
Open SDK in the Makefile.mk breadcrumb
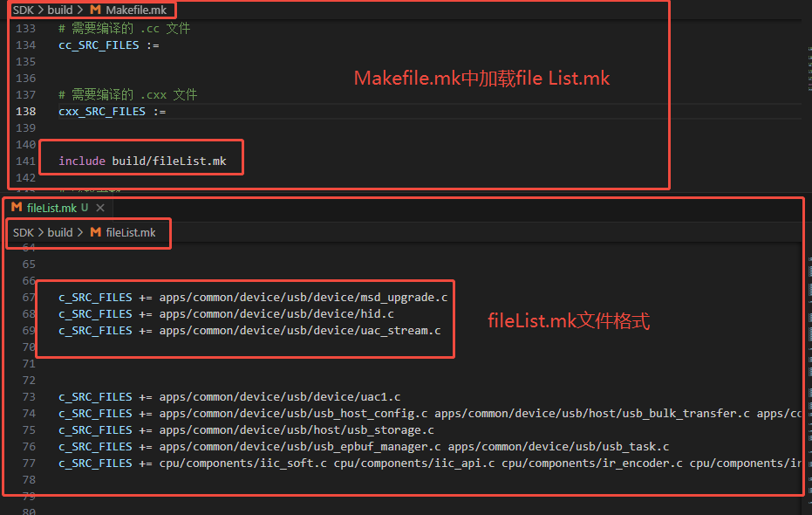[24, 10]
